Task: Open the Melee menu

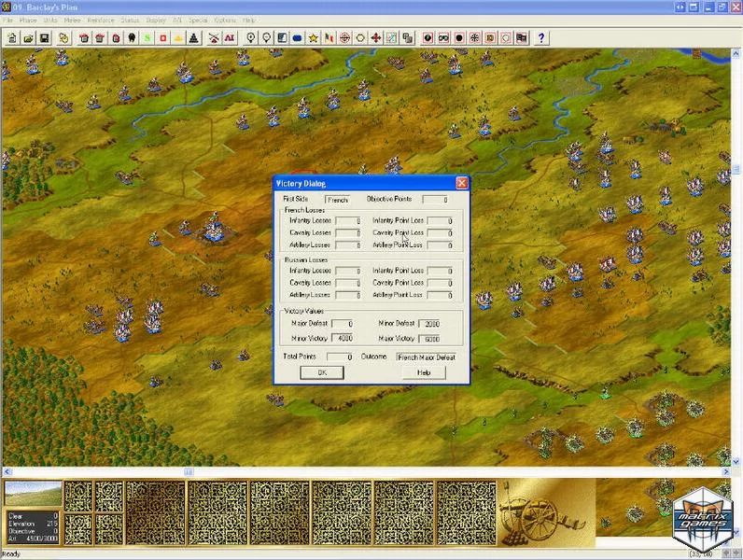Action: click(x=72, y=21)
